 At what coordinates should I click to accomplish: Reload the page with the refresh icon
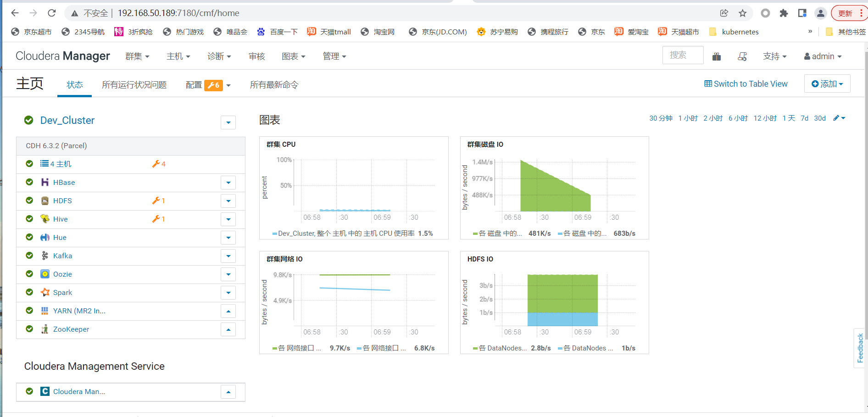tap(52, 13)
